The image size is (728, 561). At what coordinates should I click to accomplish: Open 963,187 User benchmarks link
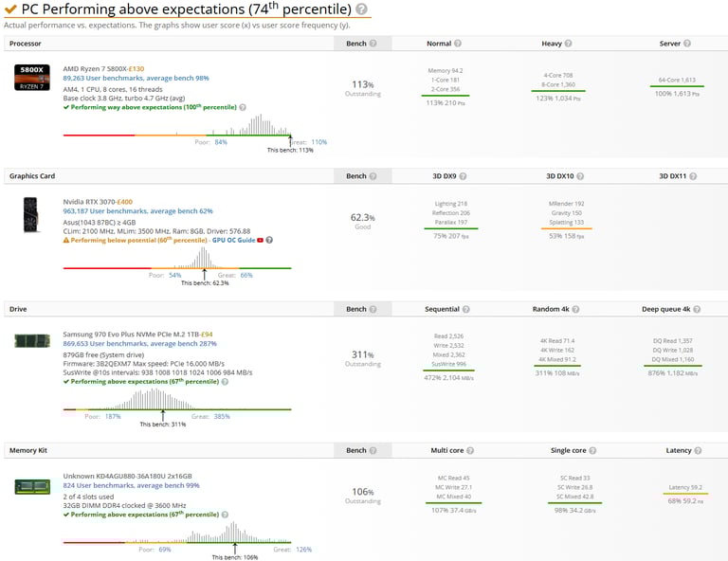(x=137, y=210)
